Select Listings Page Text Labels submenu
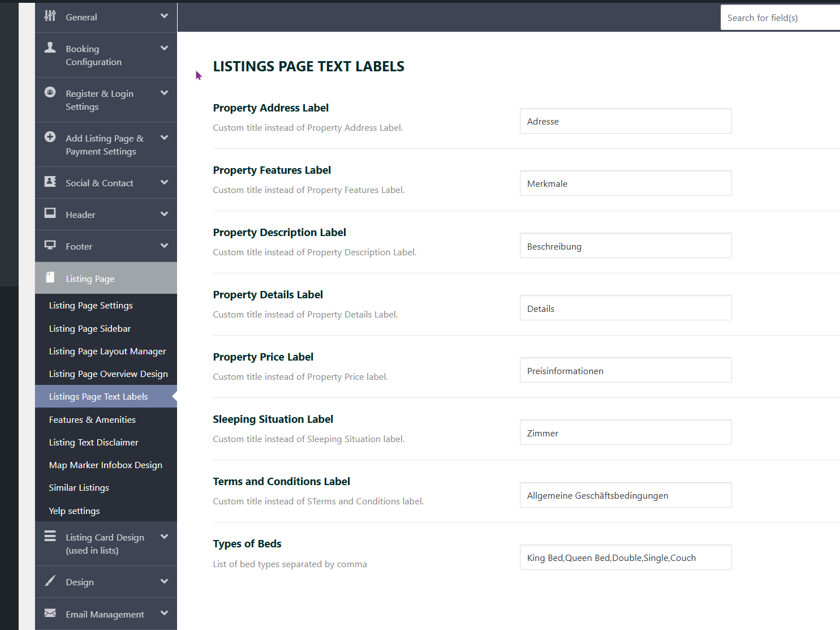The image size is (840, 630). pyautogui.click(x=106, y=396)
